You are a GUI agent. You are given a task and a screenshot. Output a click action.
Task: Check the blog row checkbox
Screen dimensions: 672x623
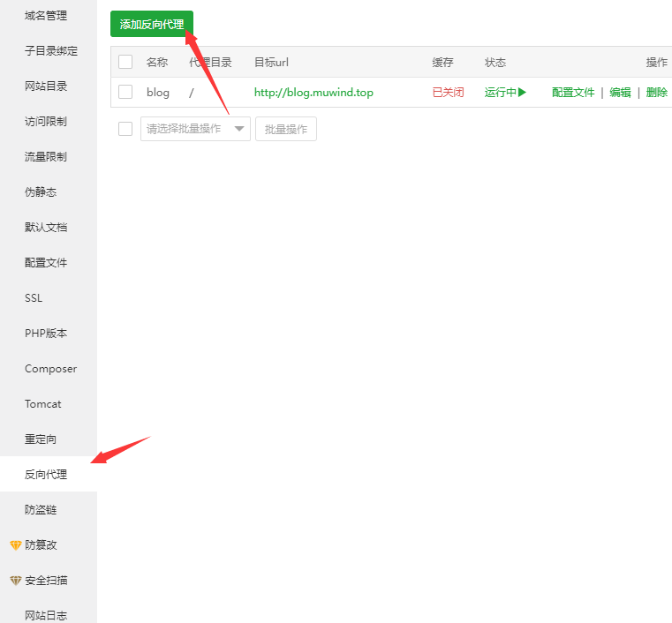125,92
